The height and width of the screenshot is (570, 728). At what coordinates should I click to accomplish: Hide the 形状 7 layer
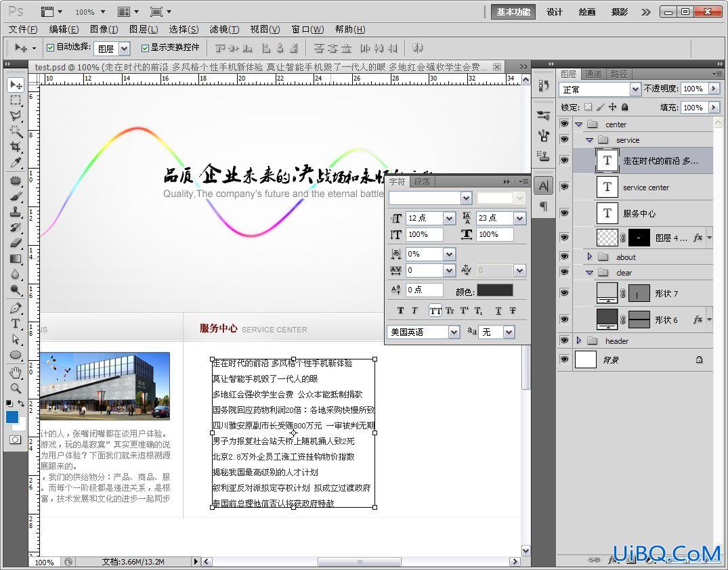[564, 293]
